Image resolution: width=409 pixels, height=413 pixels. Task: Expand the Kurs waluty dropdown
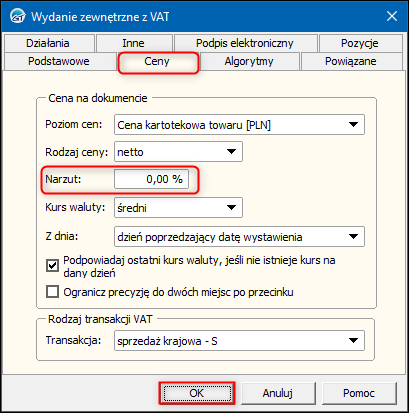point(178,208)
